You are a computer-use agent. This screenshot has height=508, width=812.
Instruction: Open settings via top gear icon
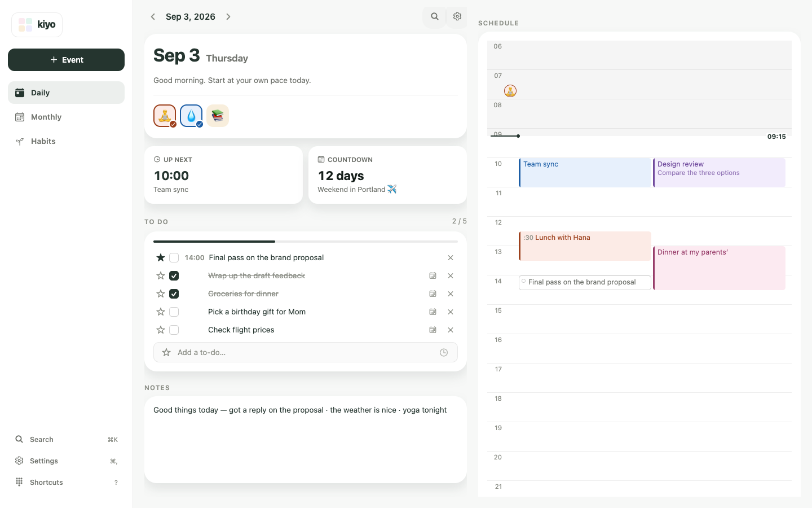(x=457, y=16)
